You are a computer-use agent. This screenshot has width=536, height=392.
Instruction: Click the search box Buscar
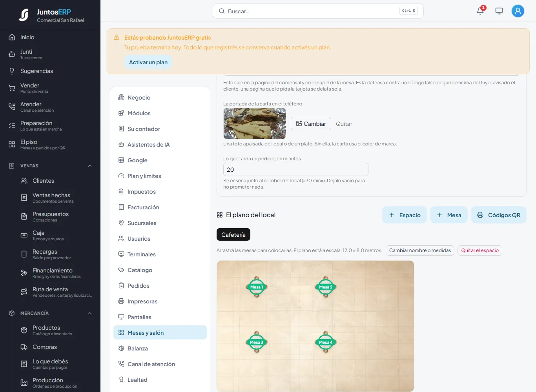[x=318, y=11]
